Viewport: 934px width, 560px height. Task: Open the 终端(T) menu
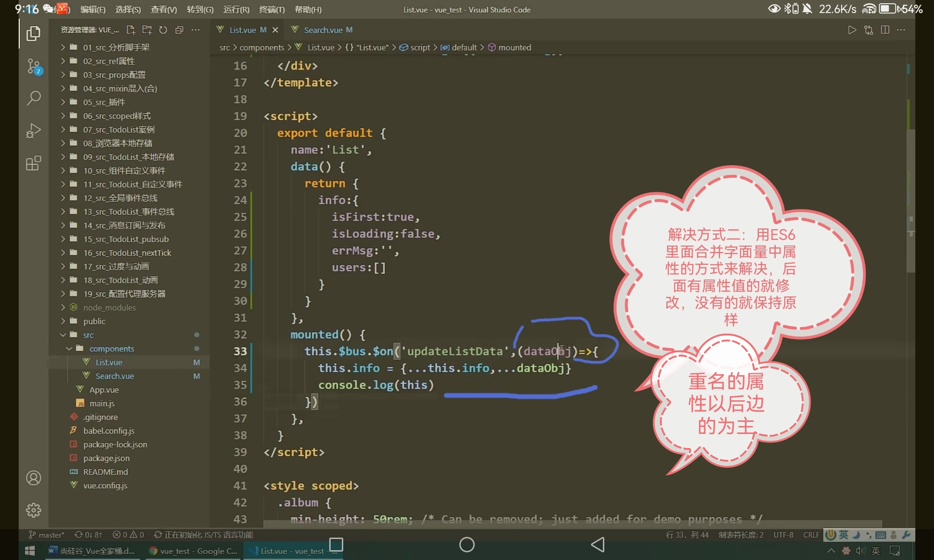271,9
